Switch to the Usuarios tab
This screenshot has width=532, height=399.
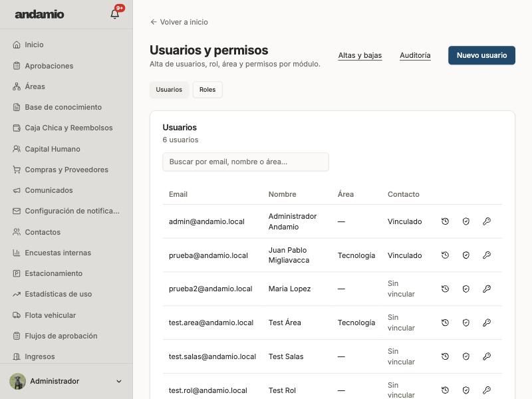169,90
